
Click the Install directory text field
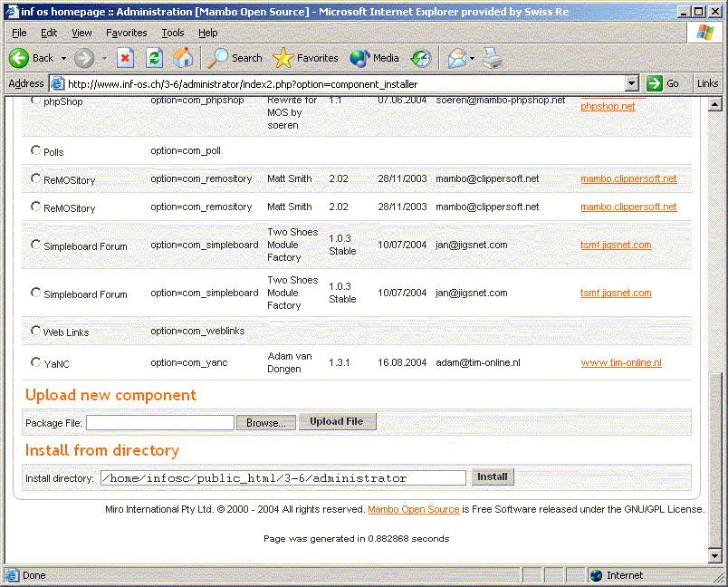coord(283,477)
